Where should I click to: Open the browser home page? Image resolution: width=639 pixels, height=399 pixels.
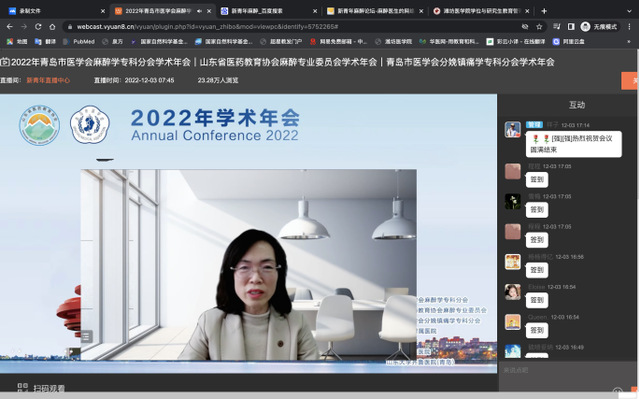tap(52, 26)
